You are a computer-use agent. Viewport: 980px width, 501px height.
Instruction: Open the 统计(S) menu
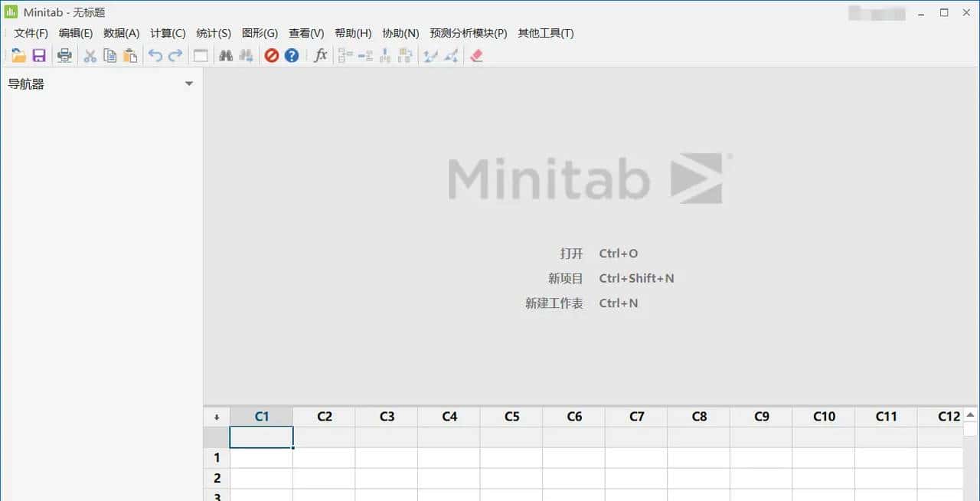pos(213,33)
